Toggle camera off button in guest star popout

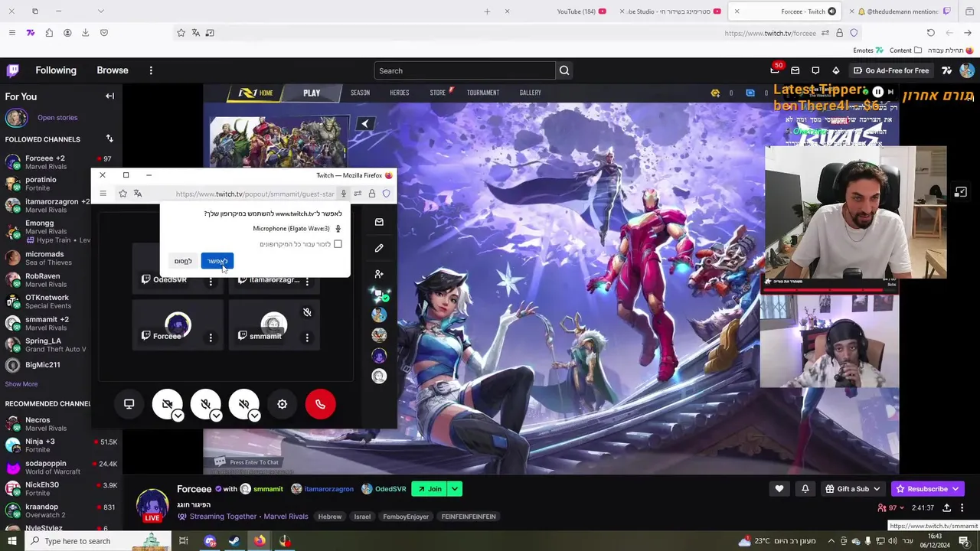(x=167, y=403)
